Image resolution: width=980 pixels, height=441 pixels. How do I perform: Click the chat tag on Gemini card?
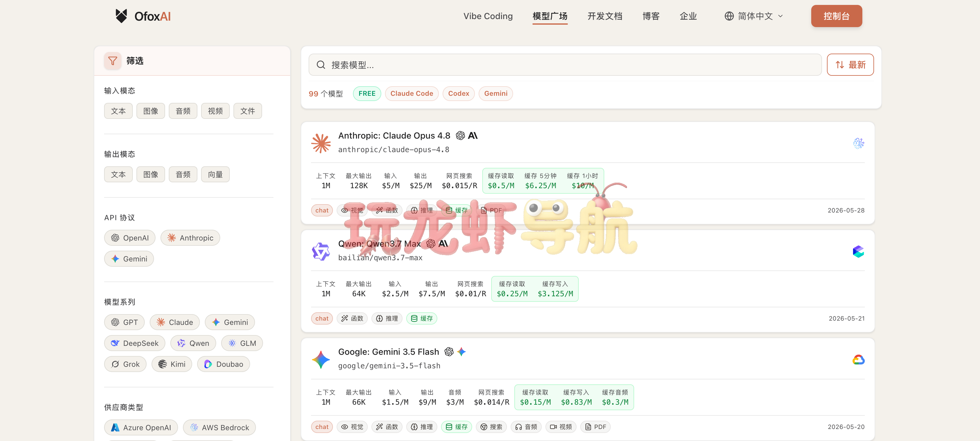(x=322, y=427)
